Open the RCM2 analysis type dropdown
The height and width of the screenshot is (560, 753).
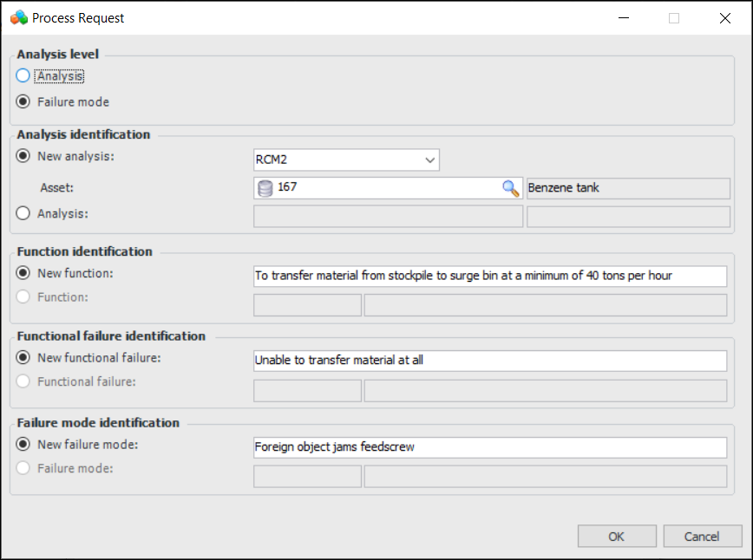coord(429,160)
